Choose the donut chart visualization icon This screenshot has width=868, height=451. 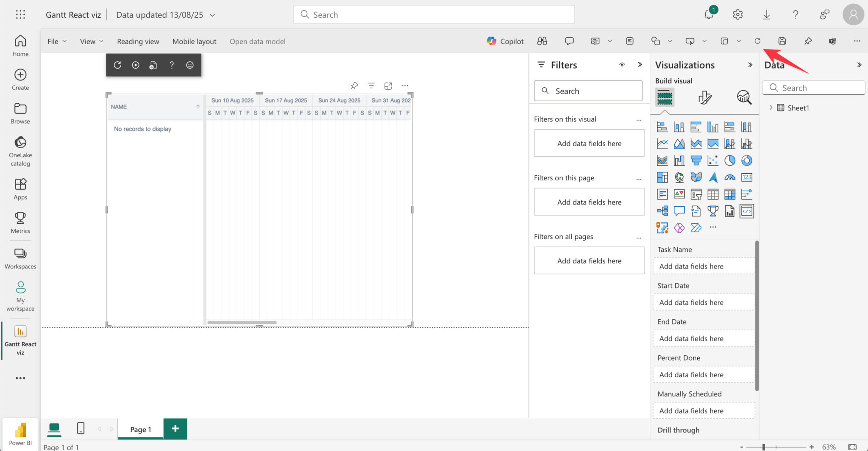pos(747,160)
